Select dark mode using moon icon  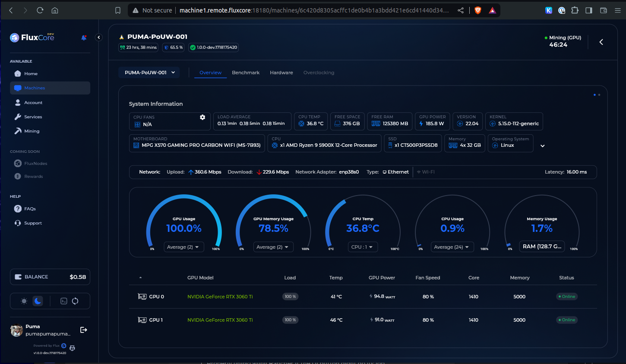click(38, 301)
